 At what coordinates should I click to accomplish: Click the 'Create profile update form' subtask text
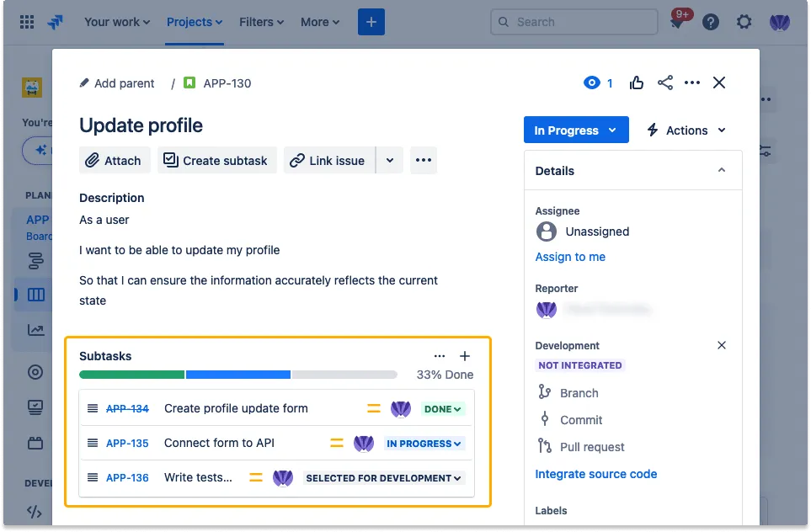236,408
